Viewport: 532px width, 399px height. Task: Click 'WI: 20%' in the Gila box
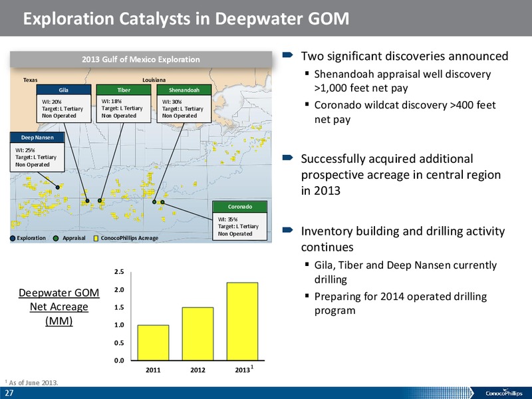[52, 102]
